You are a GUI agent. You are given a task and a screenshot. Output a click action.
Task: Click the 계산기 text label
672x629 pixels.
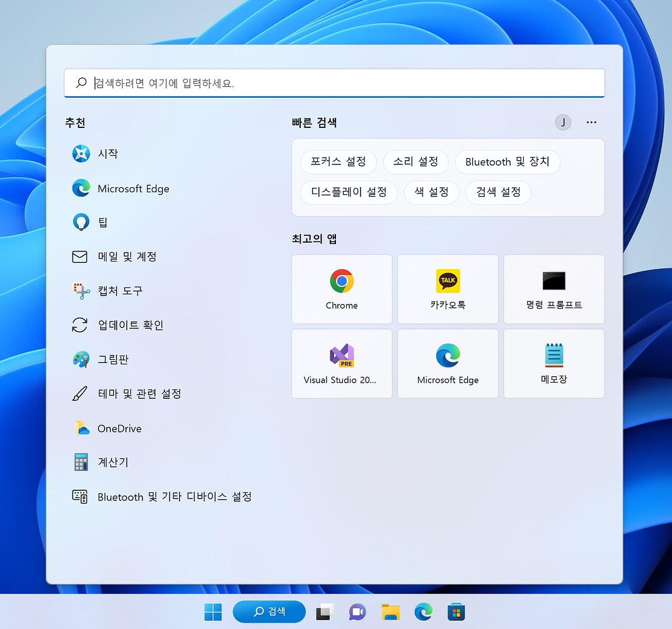[113, 462]
